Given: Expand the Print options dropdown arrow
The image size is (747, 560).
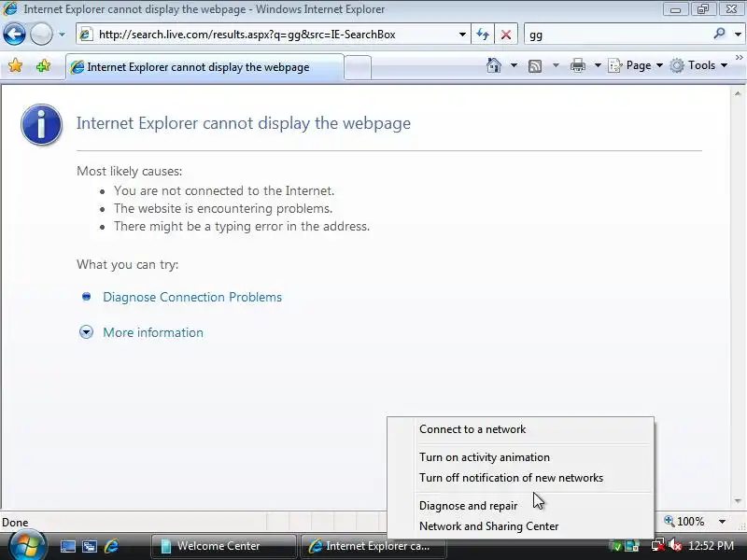Looking at the screenshot, I should (598, 65).
